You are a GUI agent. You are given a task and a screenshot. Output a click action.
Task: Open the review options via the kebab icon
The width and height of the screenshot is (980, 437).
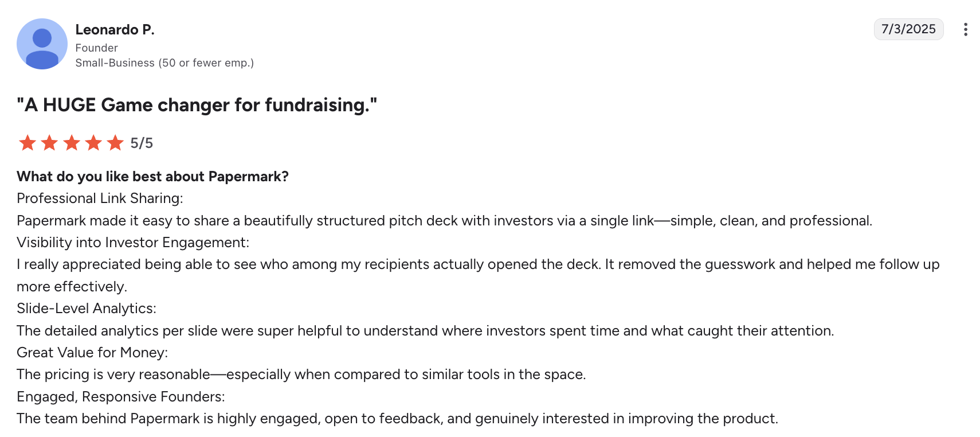click(x=967, y=29)
